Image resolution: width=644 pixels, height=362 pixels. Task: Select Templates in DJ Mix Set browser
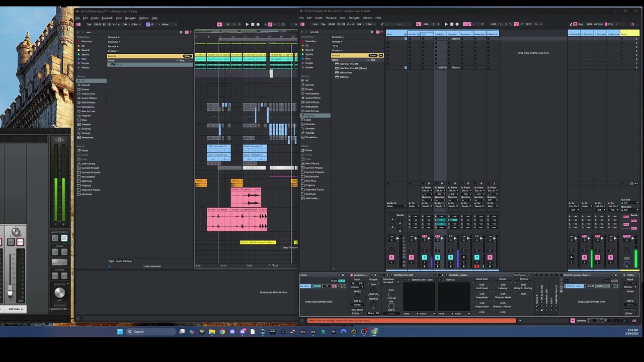point(311,137)
